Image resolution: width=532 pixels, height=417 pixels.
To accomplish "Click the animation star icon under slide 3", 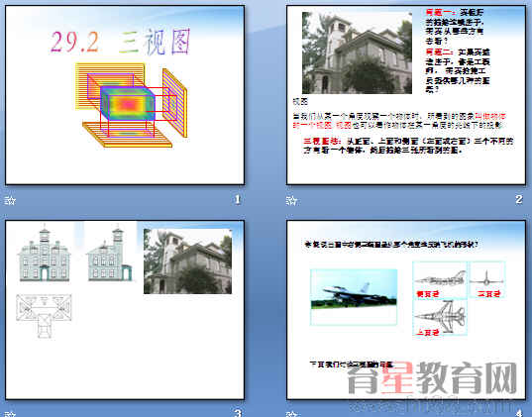I will coord(10,414).
